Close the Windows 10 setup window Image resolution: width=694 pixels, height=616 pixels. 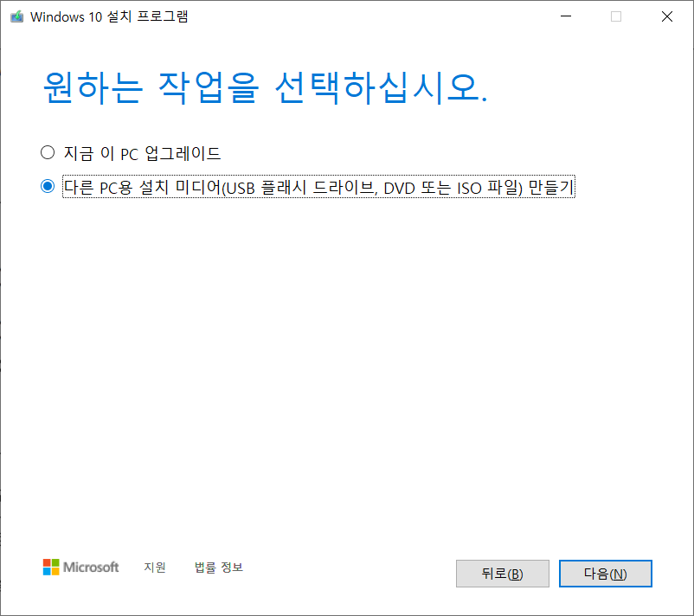[666, 16]
